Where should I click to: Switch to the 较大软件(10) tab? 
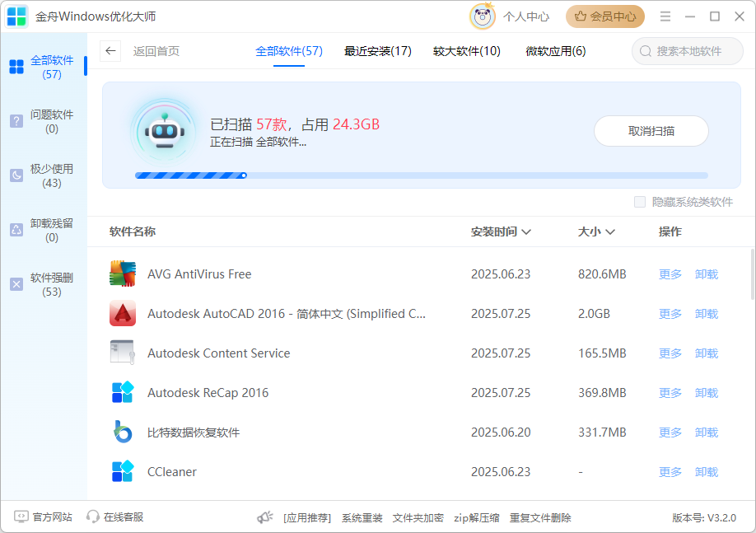click(x=467, y=51)
